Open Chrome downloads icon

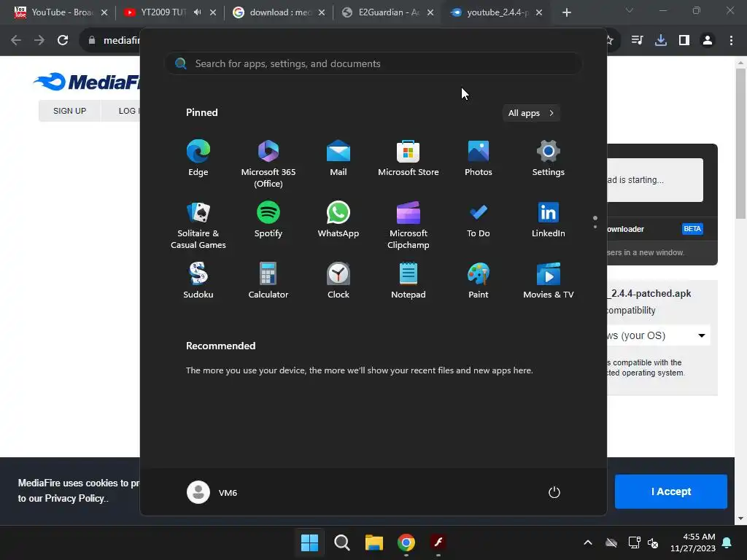[660, 40]
